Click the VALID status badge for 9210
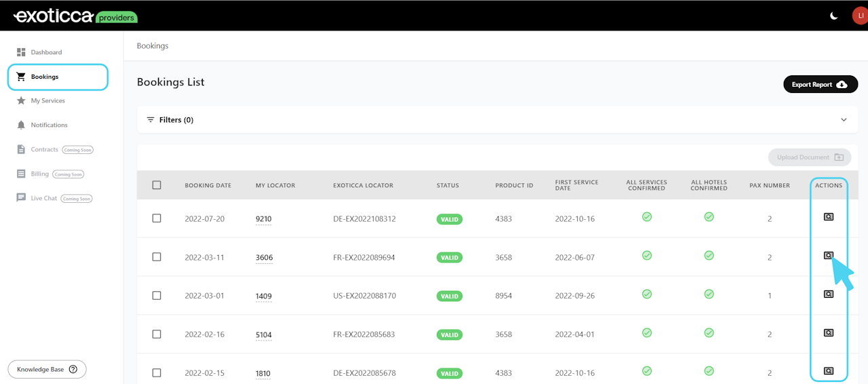The height and width of the screenshot is (384, 868). pyautogui.click(x=449, y=219)
